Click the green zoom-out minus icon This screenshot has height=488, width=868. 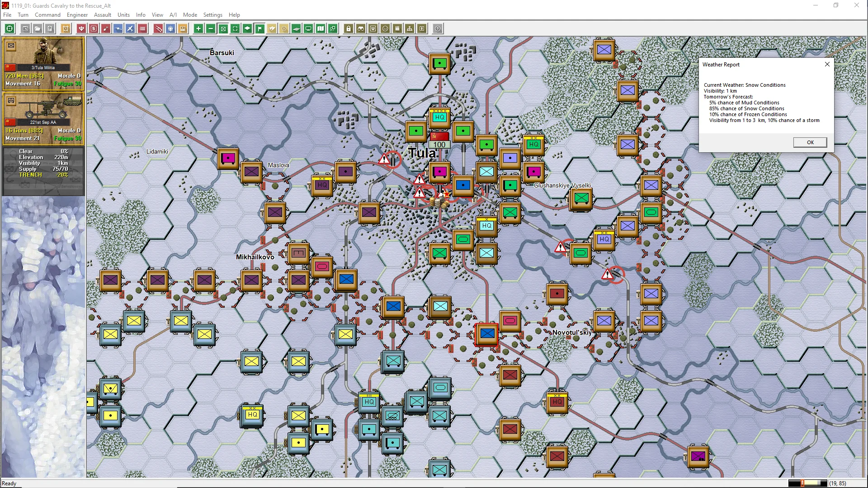[x=211, y=28]
